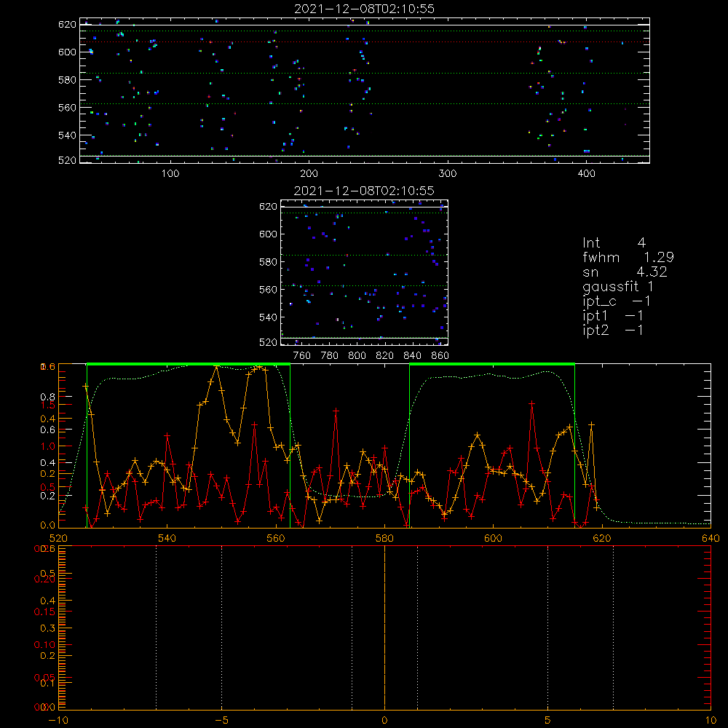Click the '400' x-axis tick label
This screenshot has height=728, width=728.
[586, 174]
